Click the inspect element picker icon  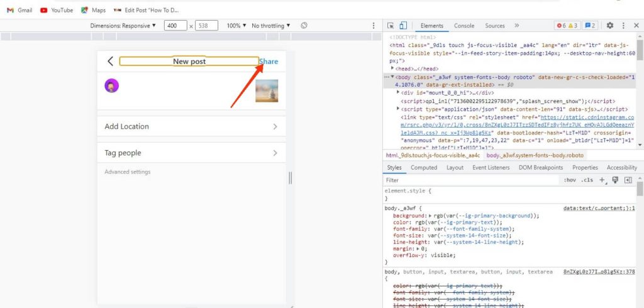point(391,26)
